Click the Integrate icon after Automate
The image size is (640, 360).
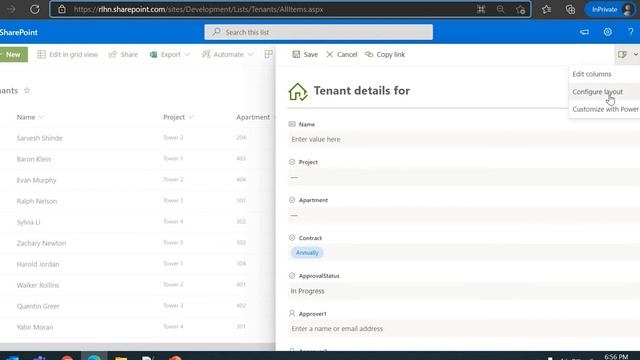pyautogui.click(x=268, y=54)
